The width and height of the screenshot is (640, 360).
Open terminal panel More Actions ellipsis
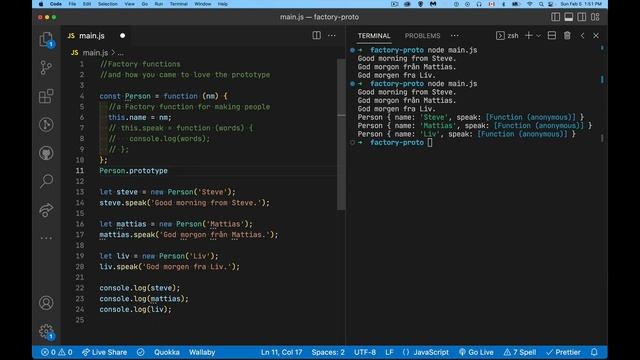tap(455, 36)
